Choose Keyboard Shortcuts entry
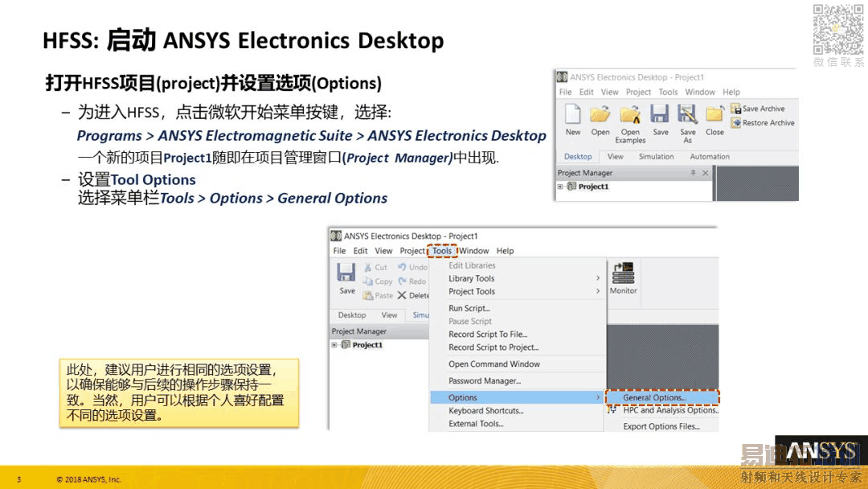868x489 pixels. [x=486, y=411]
